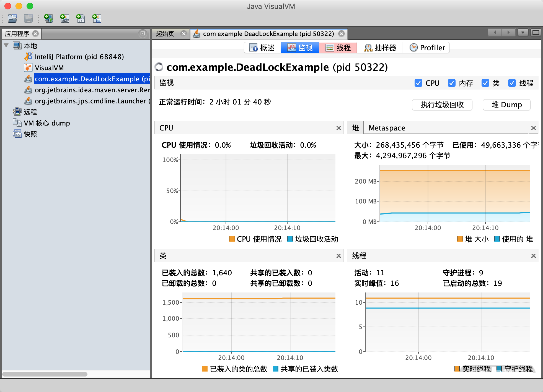Click Add Application Snapshot toolbar icon
543x392 pixels.
(x=97, y=19)
